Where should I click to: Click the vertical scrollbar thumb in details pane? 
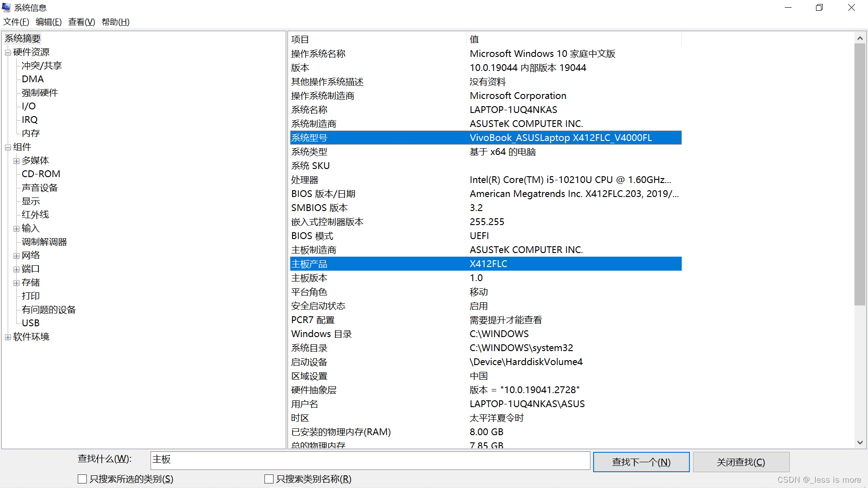[x=860, y=174]
